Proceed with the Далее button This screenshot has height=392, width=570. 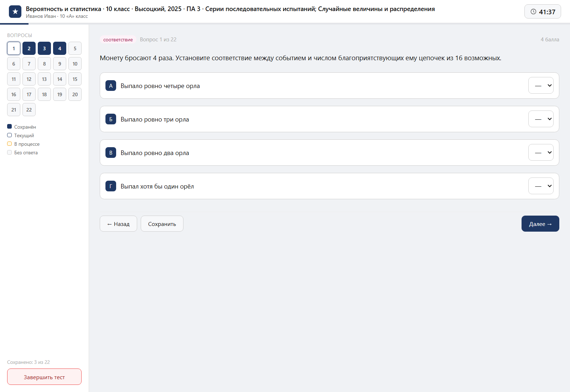click(x=540, y=224)
